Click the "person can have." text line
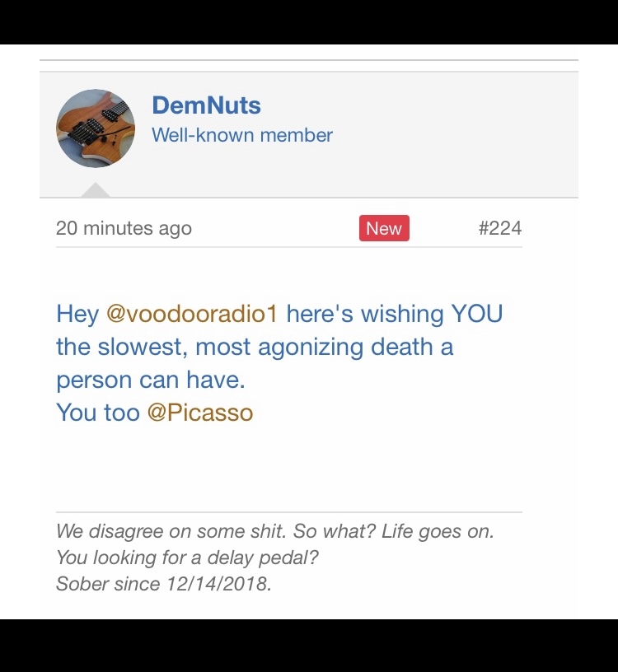This screenshot has height=672, width=618. [151, 380]
